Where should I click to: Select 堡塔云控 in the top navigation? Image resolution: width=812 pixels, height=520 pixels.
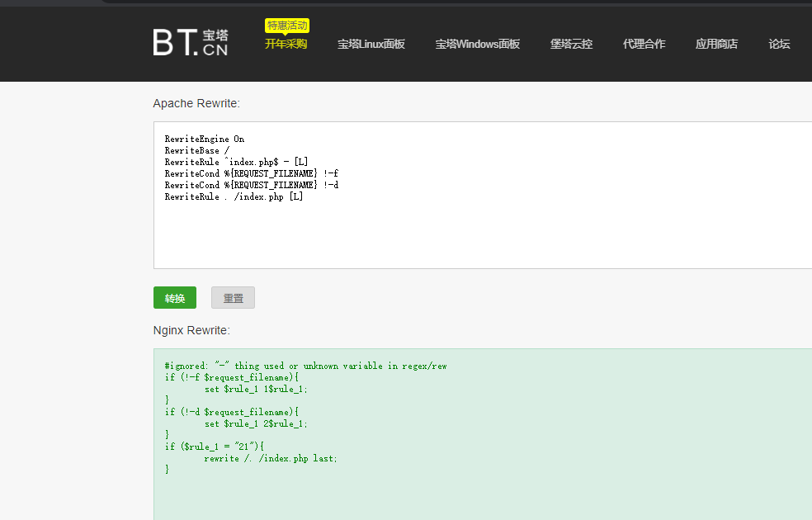(x=571, y=45)
